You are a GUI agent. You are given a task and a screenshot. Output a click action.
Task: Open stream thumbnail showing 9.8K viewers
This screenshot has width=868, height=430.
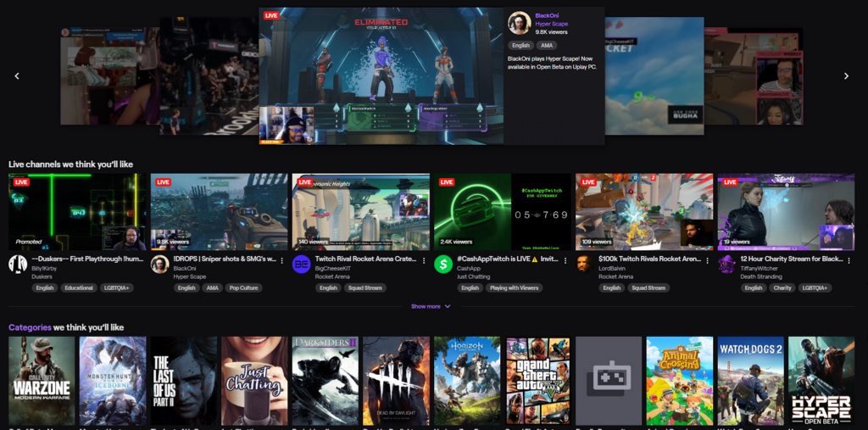point(220,212)
